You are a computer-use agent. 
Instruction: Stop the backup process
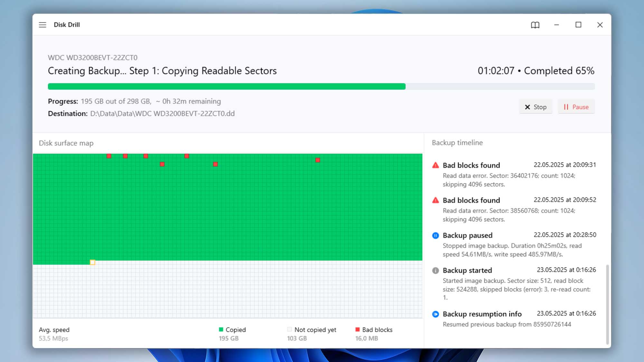point(535,107)
